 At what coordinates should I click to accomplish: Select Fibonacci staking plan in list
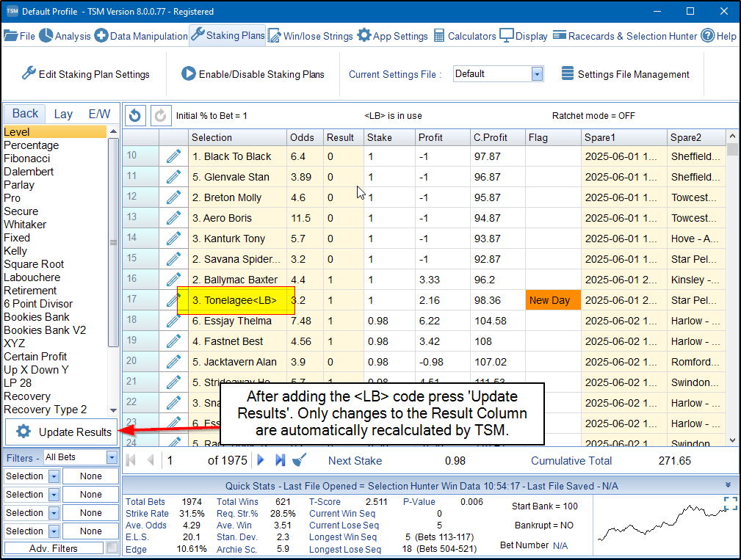(x=27, y=159)
